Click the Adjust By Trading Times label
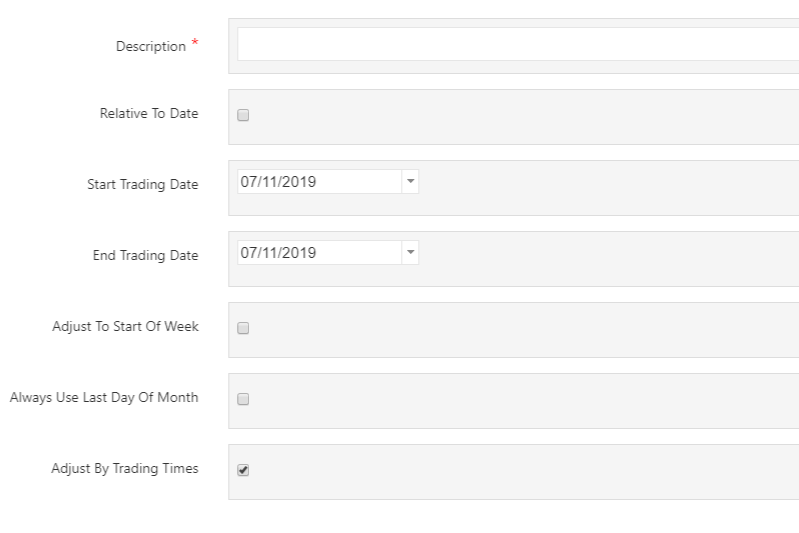Viewport: 799px width, 533px height. (x=125, y=468)
